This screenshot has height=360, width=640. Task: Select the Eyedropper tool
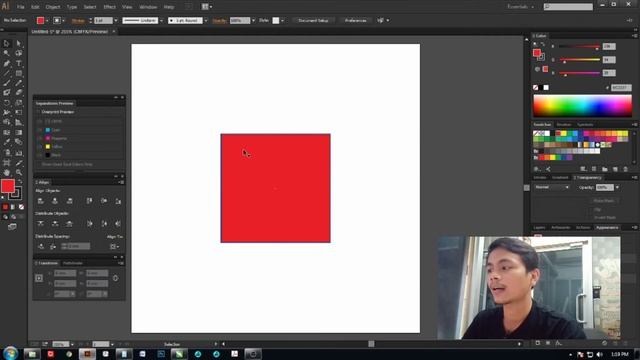click(x=7, y=142)
